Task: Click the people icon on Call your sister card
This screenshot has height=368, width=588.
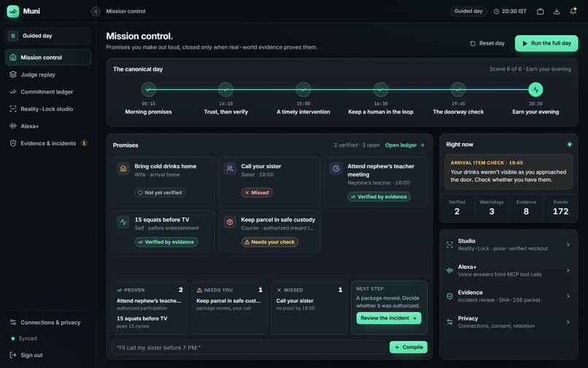Action: pos(230,169)
